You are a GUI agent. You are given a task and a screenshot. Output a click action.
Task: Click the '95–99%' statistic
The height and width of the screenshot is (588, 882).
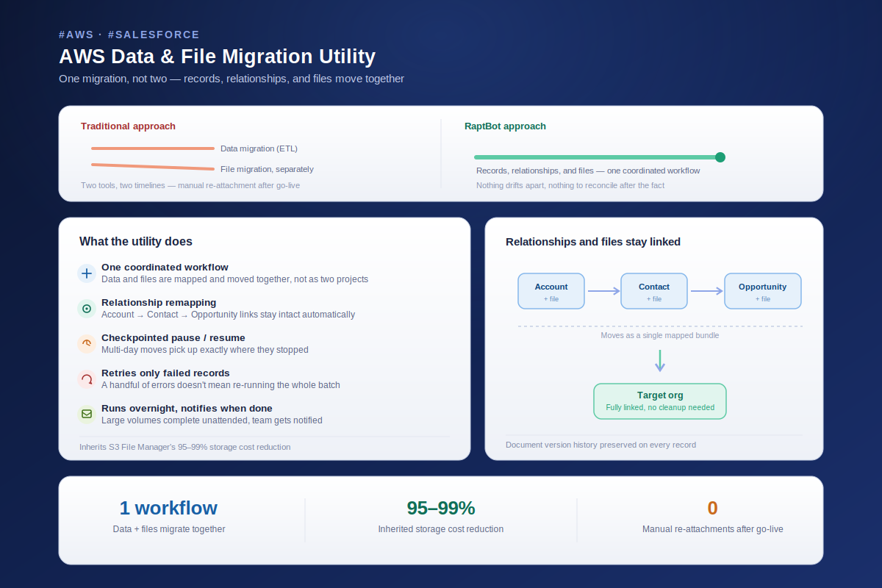coord(441,508)
